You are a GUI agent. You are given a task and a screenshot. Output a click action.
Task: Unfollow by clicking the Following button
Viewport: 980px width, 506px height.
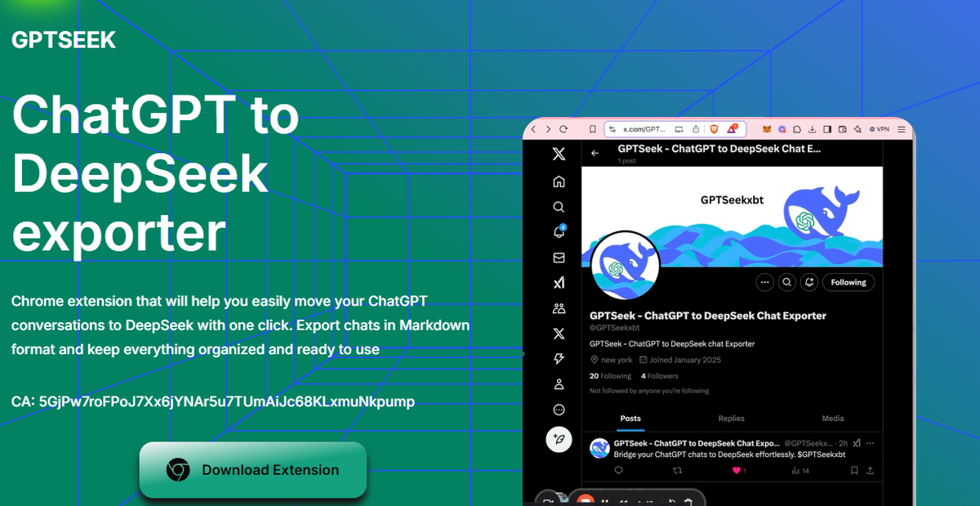point(849,282)
